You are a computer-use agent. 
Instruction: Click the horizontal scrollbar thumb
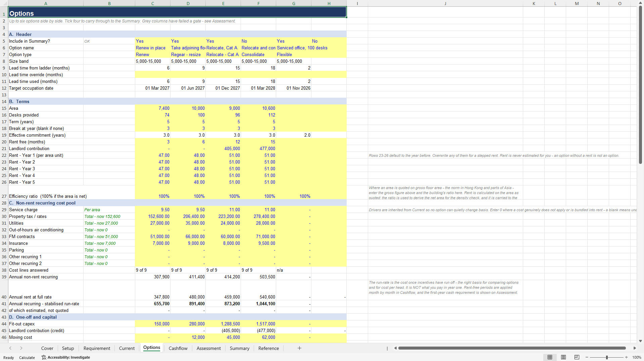tap(512, 348)
